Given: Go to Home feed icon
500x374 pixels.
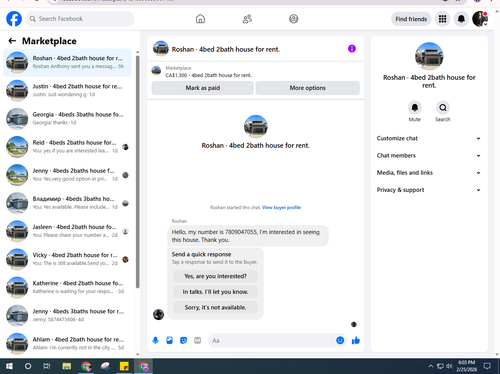Looking at the screenshot, I should (x=200, y=19).
